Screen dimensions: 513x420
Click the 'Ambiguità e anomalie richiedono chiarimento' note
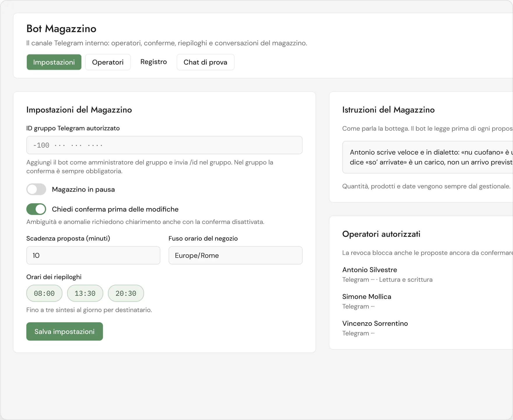click(145, 222)
